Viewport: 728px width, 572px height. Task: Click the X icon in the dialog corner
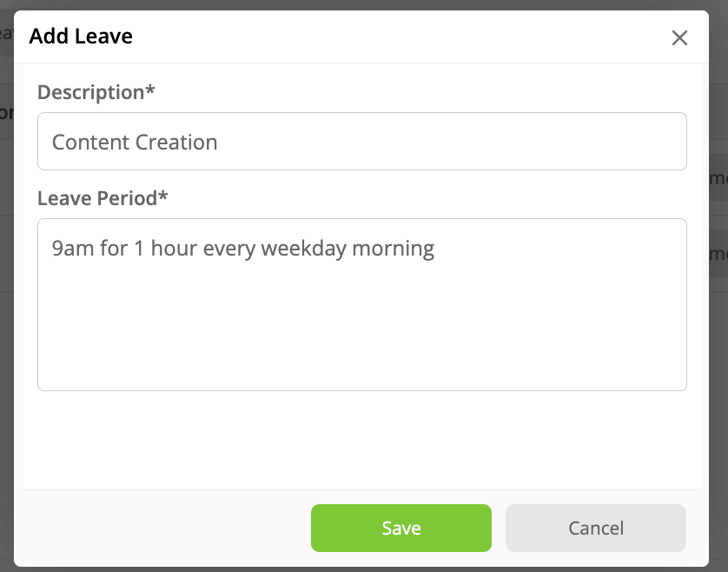(680, 37)
